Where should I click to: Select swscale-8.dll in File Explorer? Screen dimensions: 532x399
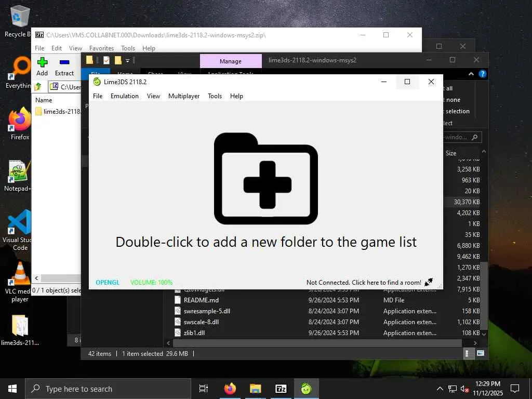point(201,322)
